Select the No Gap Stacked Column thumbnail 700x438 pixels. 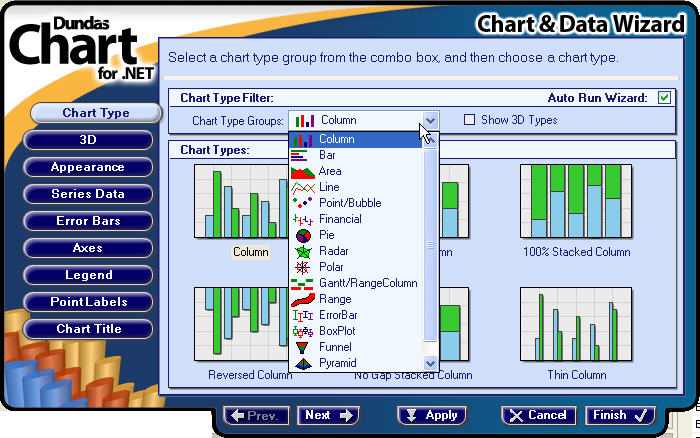point(454,324)
